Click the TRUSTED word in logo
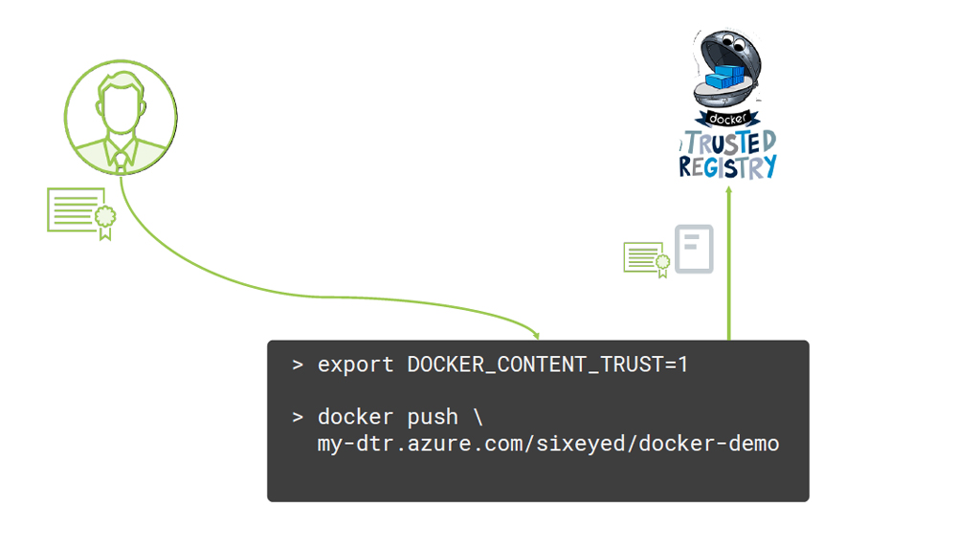This screenshot has width=980, height=551. (x=729, y=143)
